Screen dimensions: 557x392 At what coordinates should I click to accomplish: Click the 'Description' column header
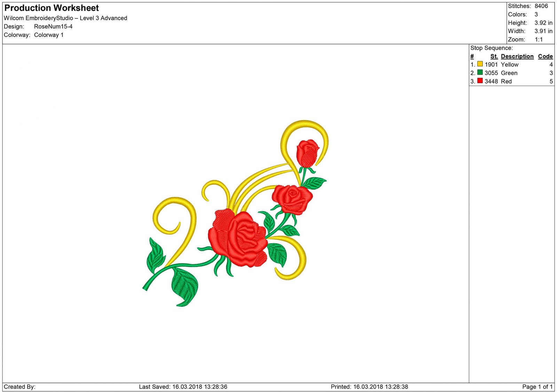[x=517, y=56]
